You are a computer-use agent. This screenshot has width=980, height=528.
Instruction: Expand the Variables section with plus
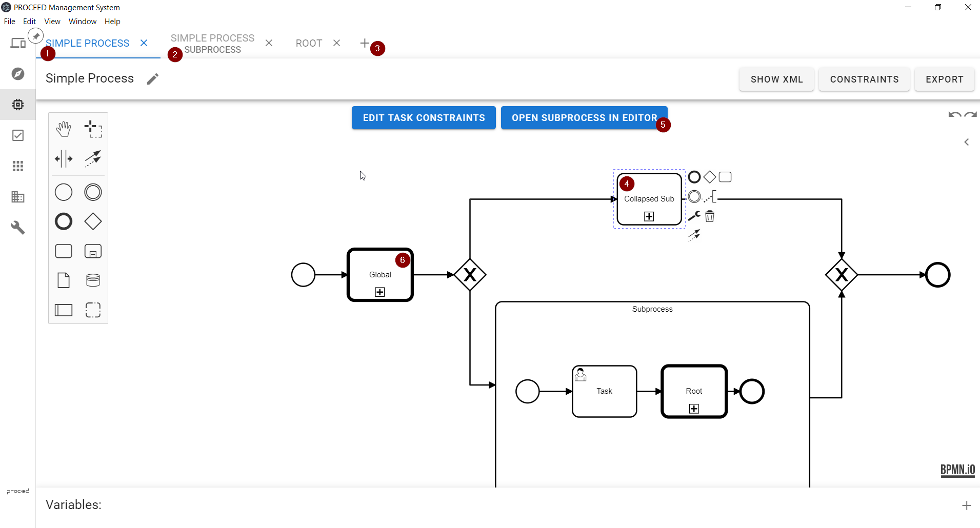tap(967, 505)
